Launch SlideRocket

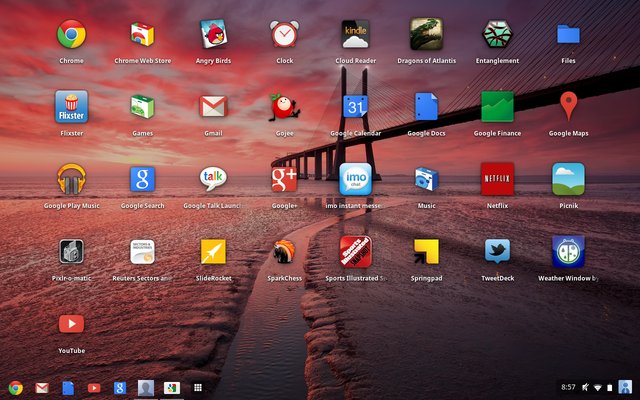[213, 251]
